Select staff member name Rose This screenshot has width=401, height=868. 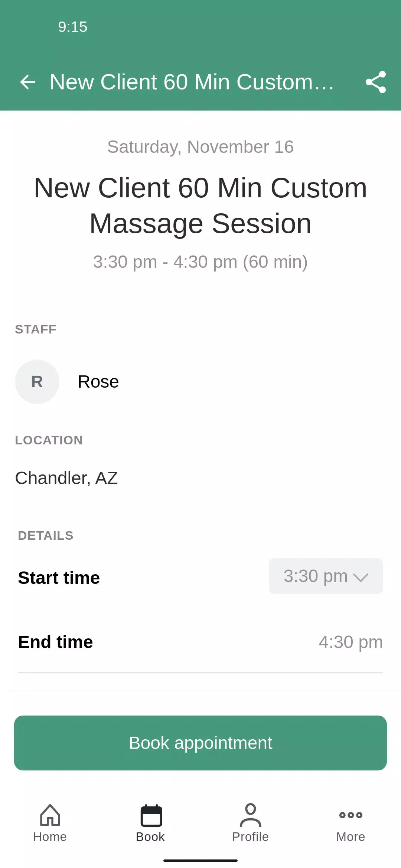[x=98, y=382]
